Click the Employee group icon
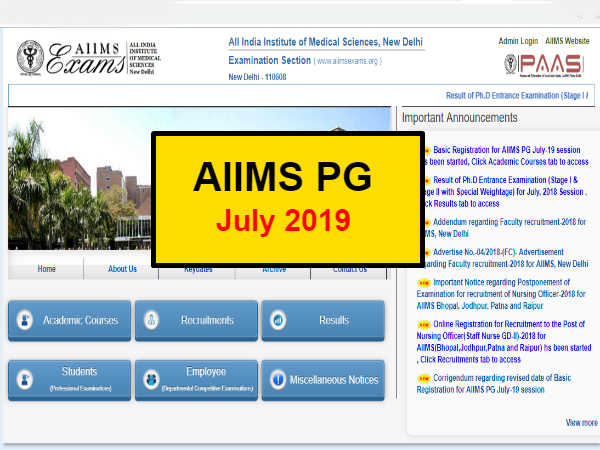 (x=152, y=380)
